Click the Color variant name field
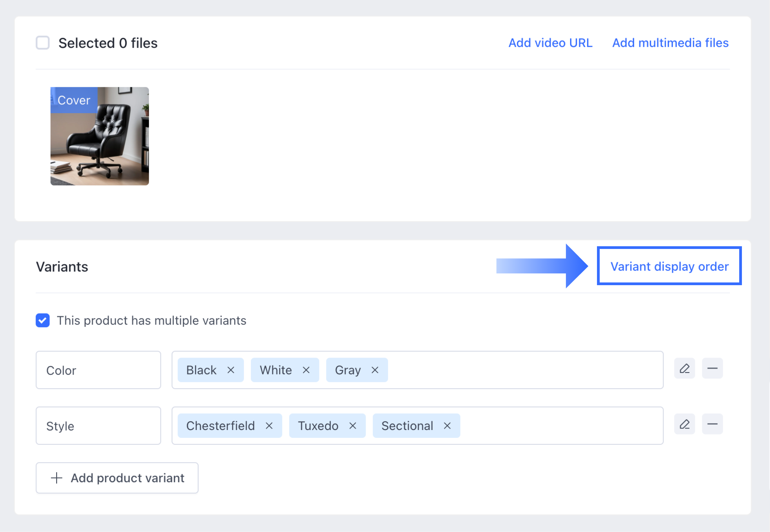 (98, 370)
